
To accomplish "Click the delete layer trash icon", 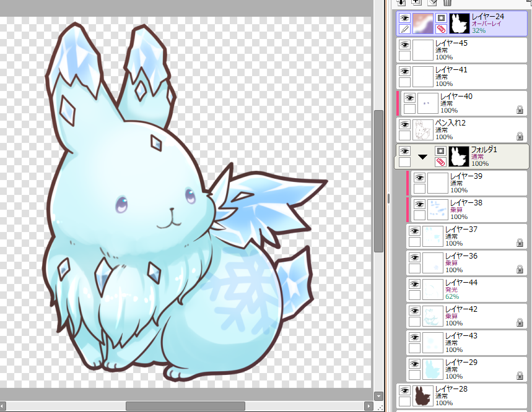I will [448, 2].
